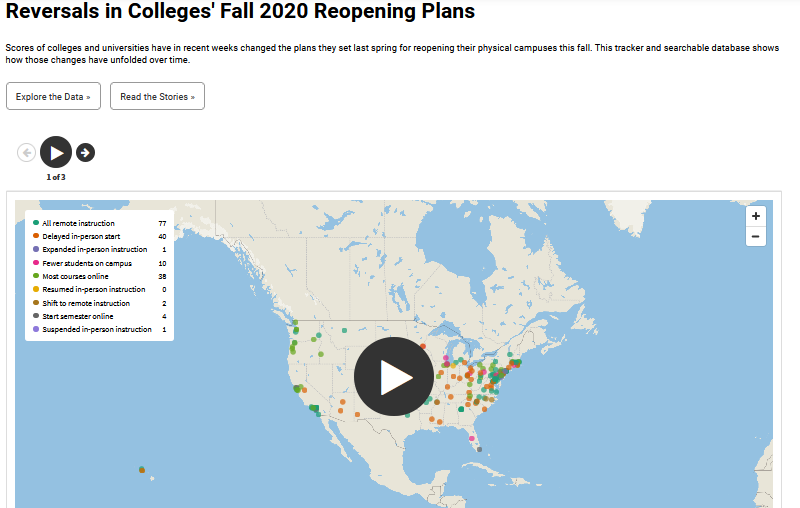The height and width of the screenshot is (508, 800).
Task: Click Resumed in-person instruction legend item
Action: click(x=99, y=289)
